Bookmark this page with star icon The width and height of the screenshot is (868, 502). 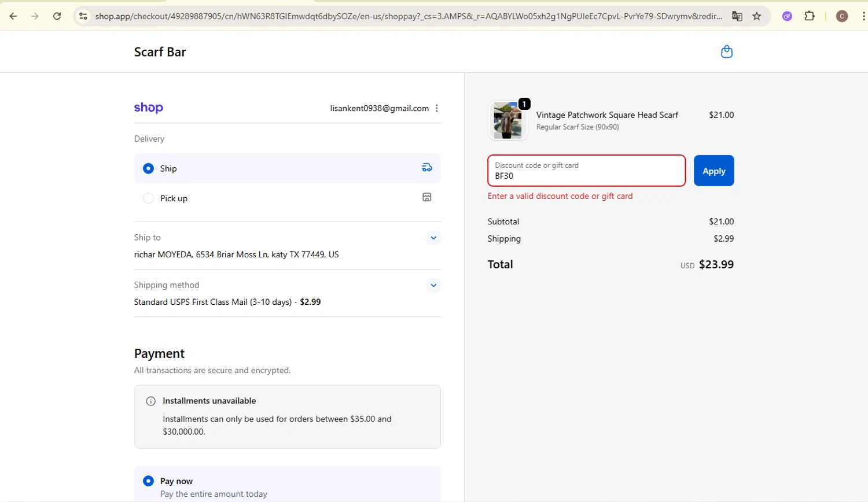pos(756,16)
